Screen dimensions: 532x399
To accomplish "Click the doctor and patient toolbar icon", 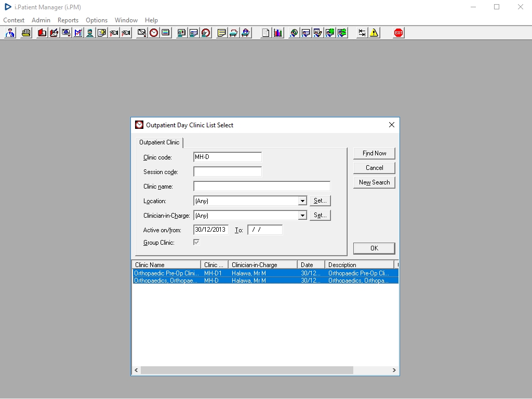I will tap(10, 33).
